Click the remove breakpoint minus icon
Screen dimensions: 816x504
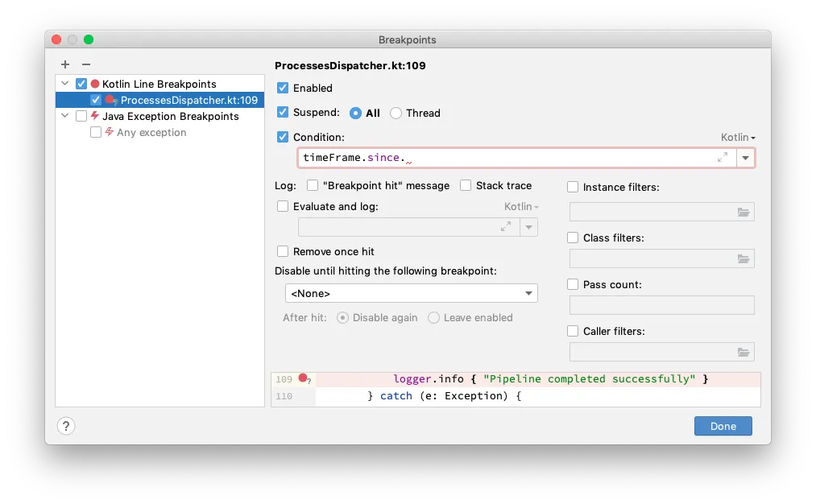(85, 64)
